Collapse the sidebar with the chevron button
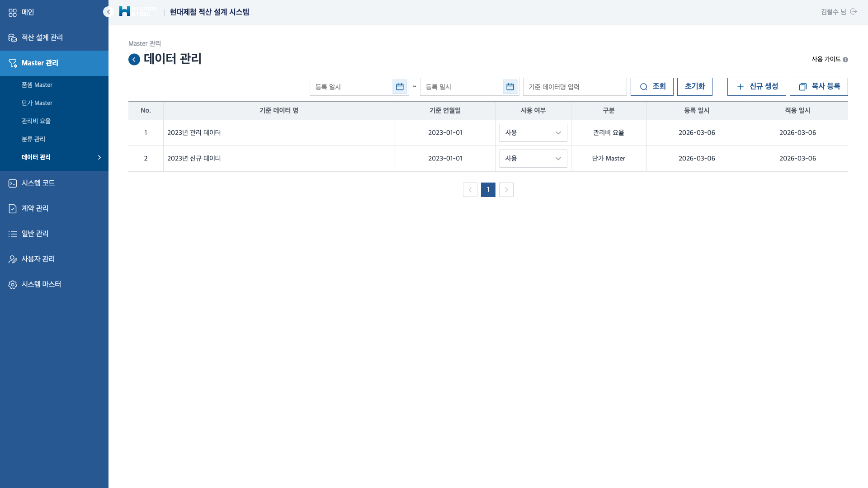 point(108,12)
